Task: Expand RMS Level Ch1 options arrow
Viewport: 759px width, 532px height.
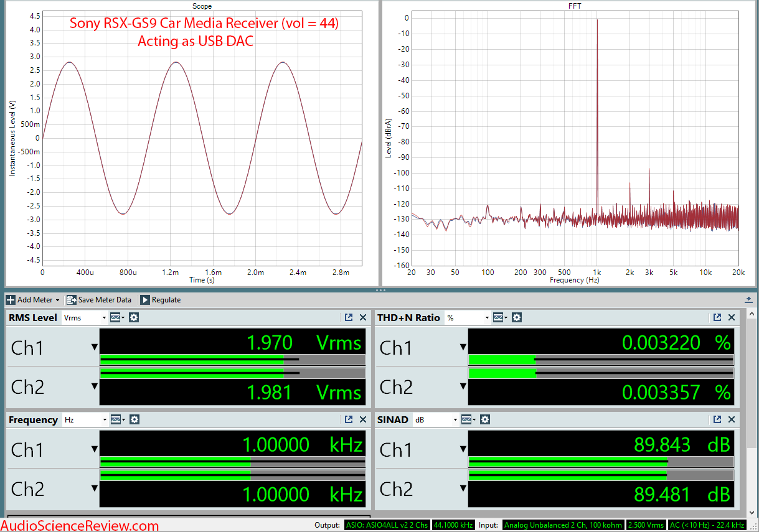Action: tap(95, 347)
